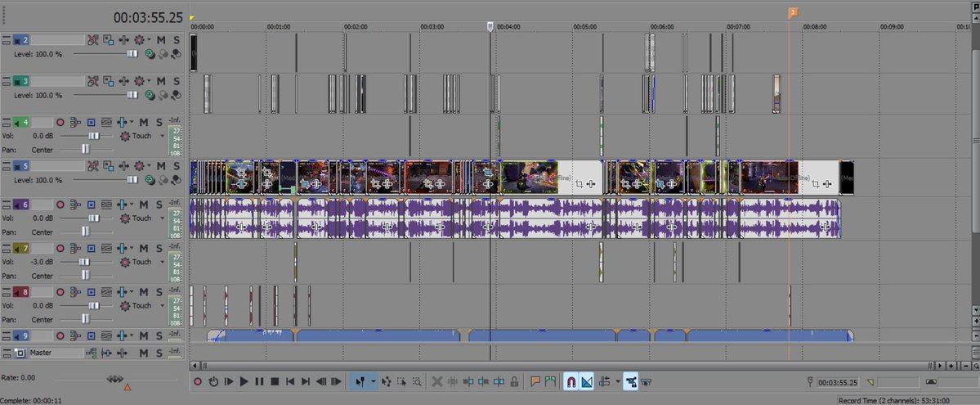Click track 7 volume slider handle
980x405 pixels.
84,263
